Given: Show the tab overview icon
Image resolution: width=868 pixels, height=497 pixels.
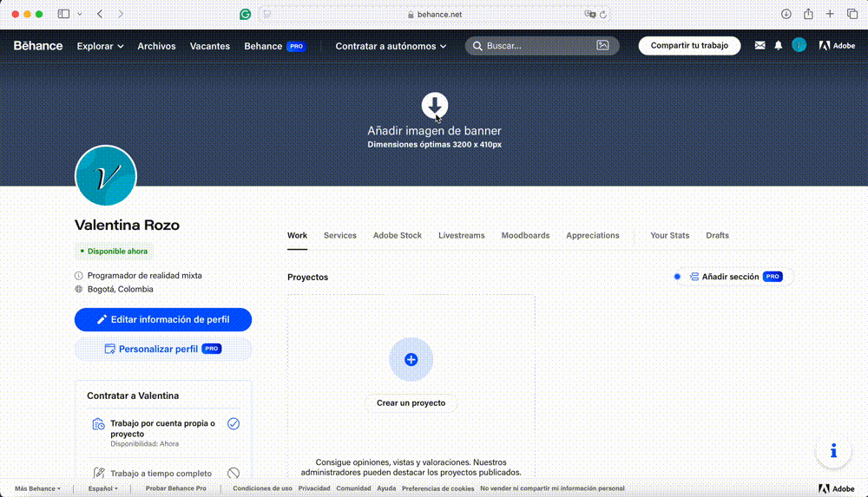Looking at the screenshot, I should click(852, 14).
